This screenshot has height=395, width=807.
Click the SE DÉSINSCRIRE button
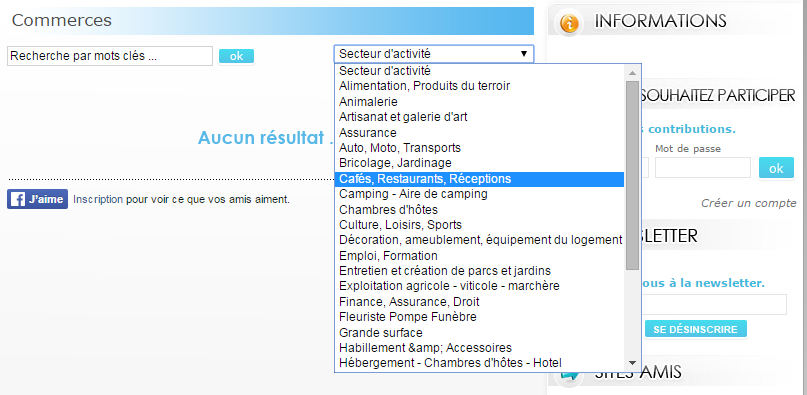click(695, 329)
